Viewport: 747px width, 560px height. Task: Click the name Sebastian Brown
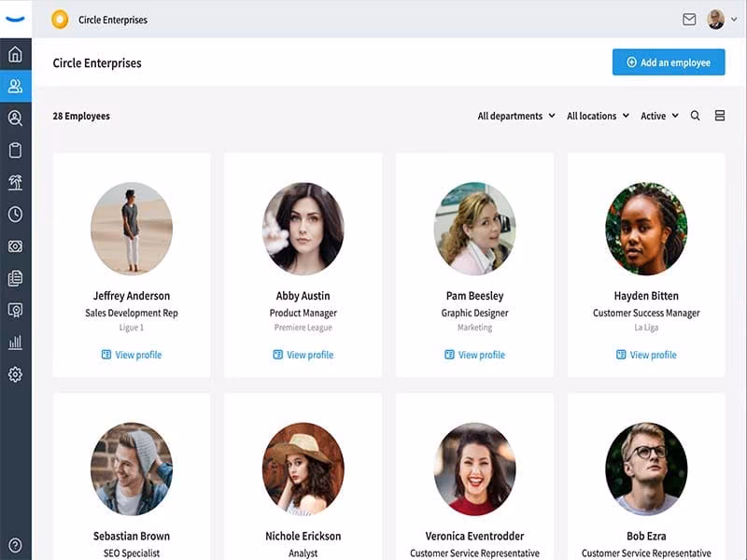pyautogui.click(x=132, y=536)
